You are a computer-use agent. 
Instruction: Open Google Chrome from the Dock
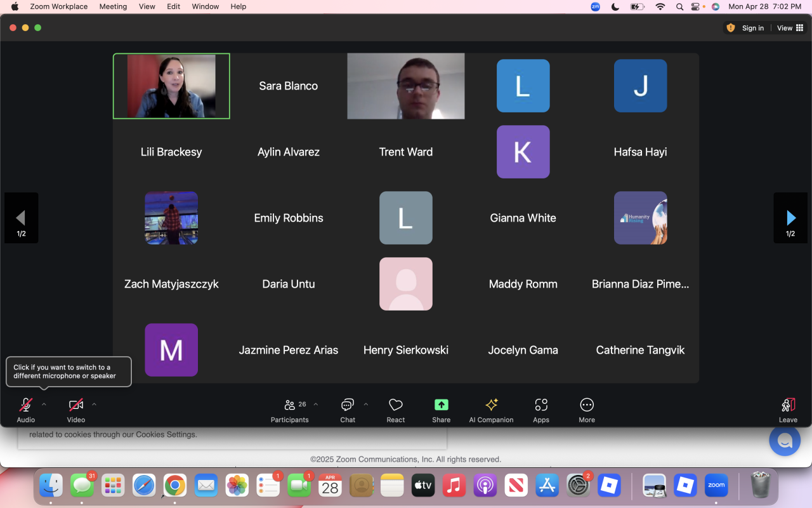coord(175,486)
